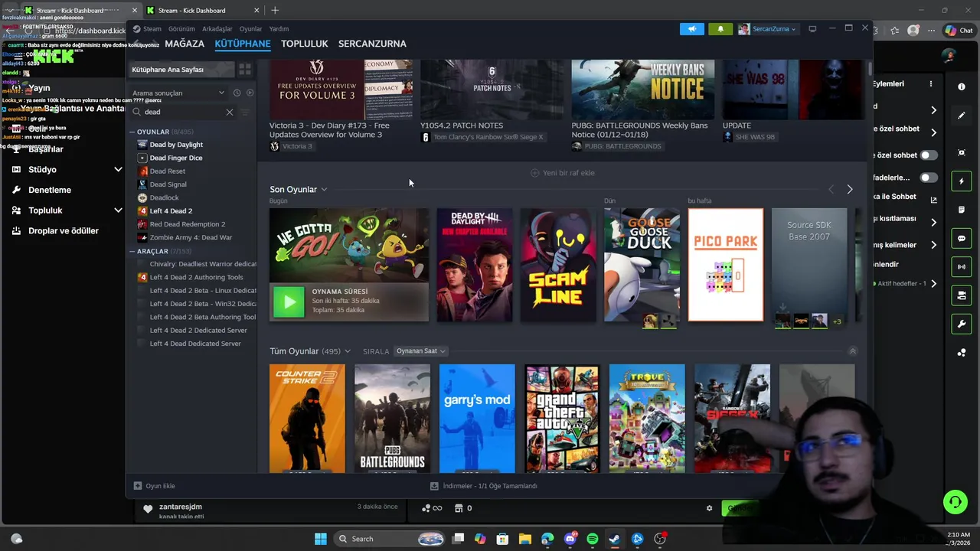The image size is (980, 551).
Task: Toggle the first 'özel sohbet' switch
Action: tap(929, 155)
